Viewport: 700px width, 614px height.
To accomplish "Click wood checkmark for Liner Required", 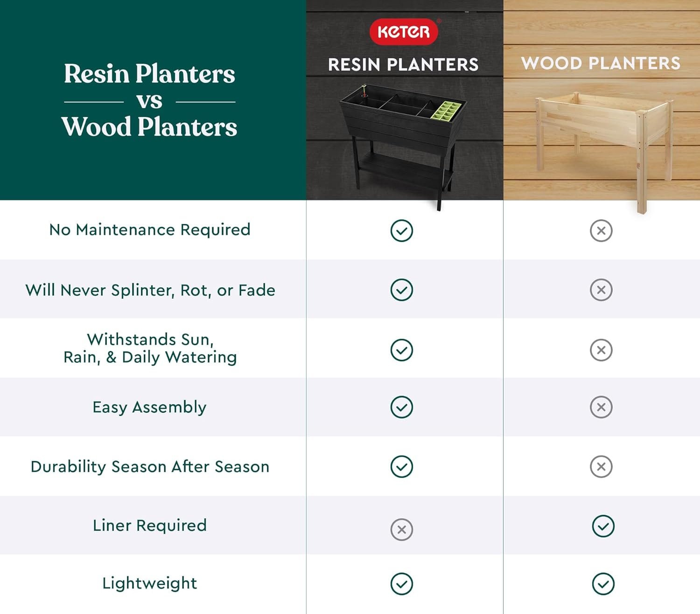I will tap(603, 526).
